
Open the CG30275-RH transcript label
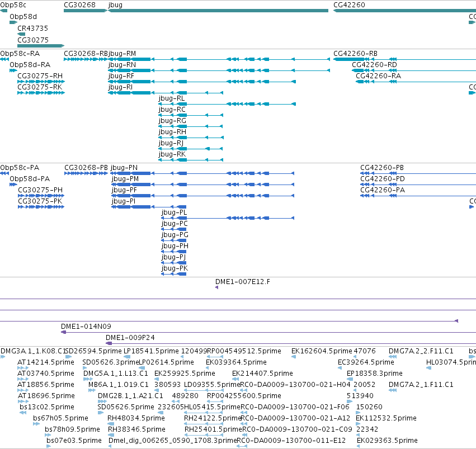point(40,76)
